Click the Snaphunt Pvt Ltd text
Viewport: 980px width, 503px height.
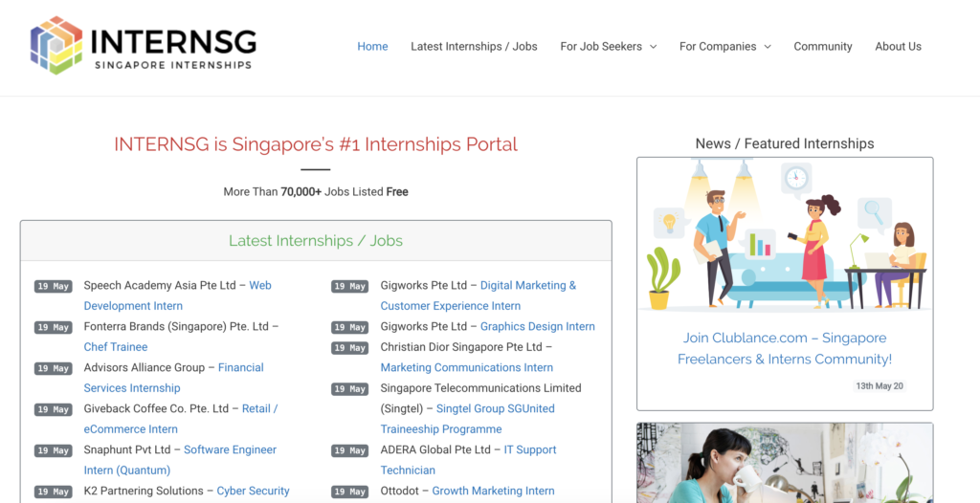coord(127,449)
